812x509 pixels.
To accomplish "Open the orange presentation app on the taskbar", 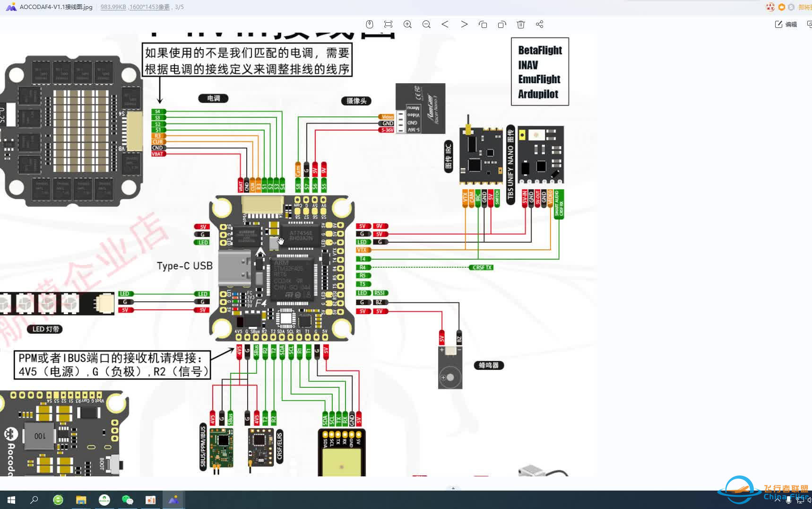I will [x=151, y=500].
